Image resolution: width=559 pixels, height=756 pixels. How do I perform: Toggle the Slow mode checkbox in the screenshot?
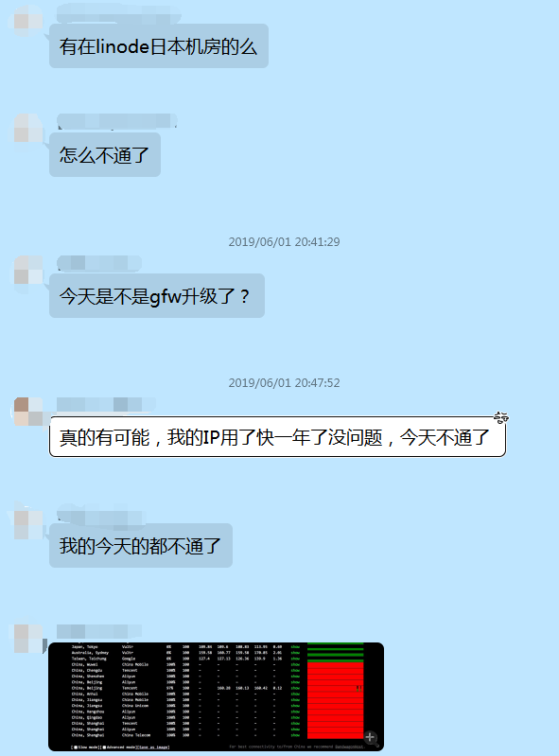(76, 747)
